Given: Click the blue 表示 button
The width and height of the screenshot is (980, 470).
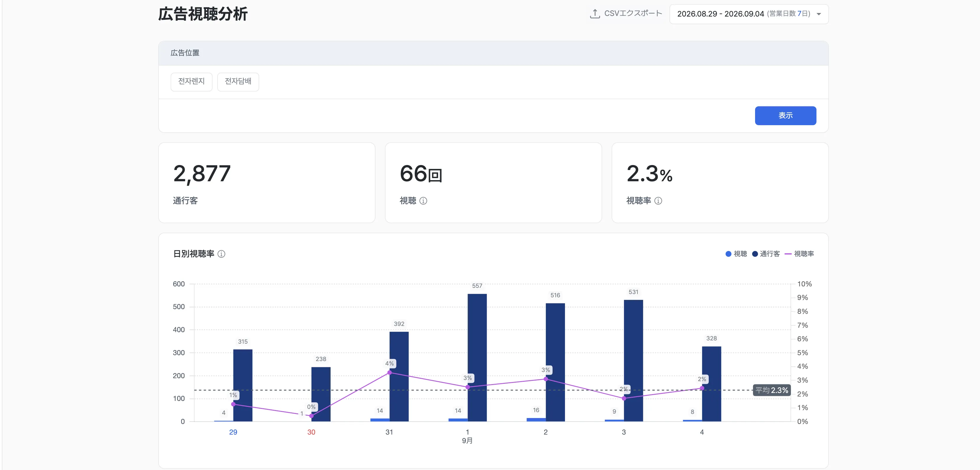Looking at the screenshot, I should [785, 115].
